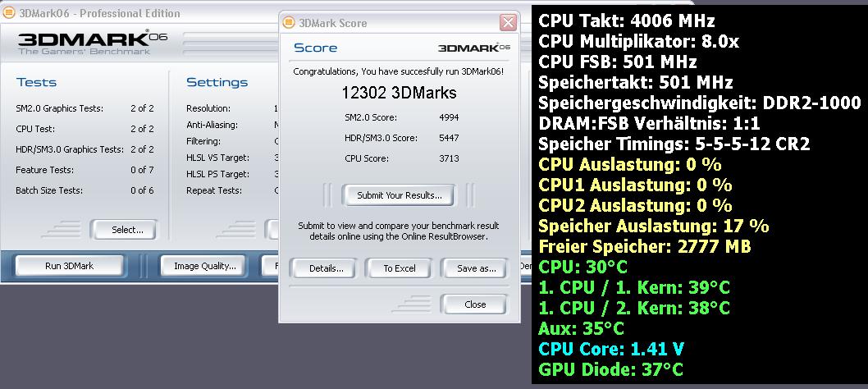Click the Run 3DMark button
The width and height of the screenshot is (868, 389).
click(x=69, y=266)
